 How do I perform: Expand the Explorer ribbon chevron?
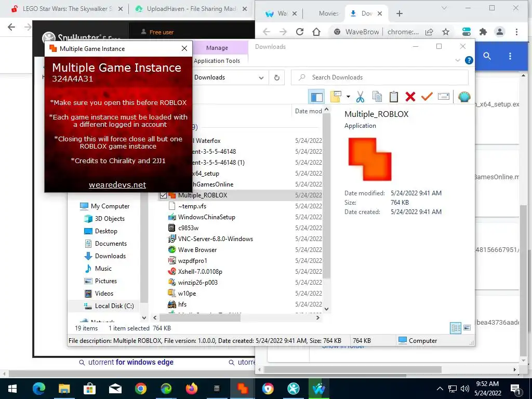point(457,60)
